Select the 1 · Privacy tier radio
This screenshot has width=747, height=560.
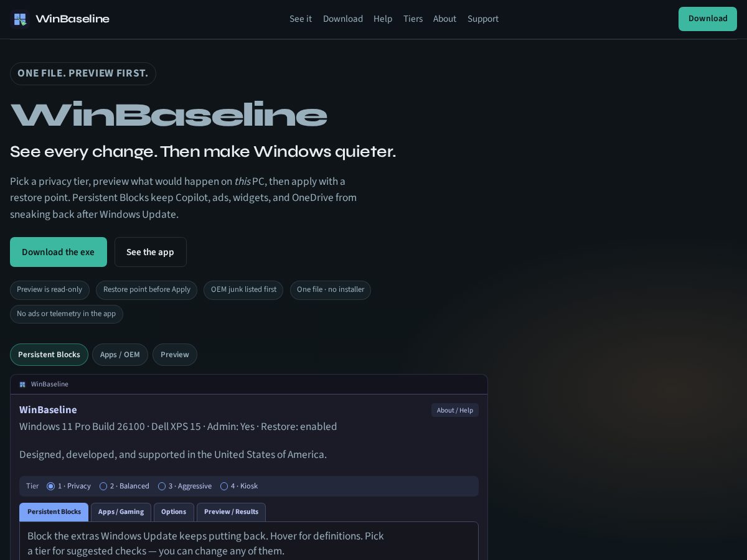pyautogui.click(x=51, y=486)
